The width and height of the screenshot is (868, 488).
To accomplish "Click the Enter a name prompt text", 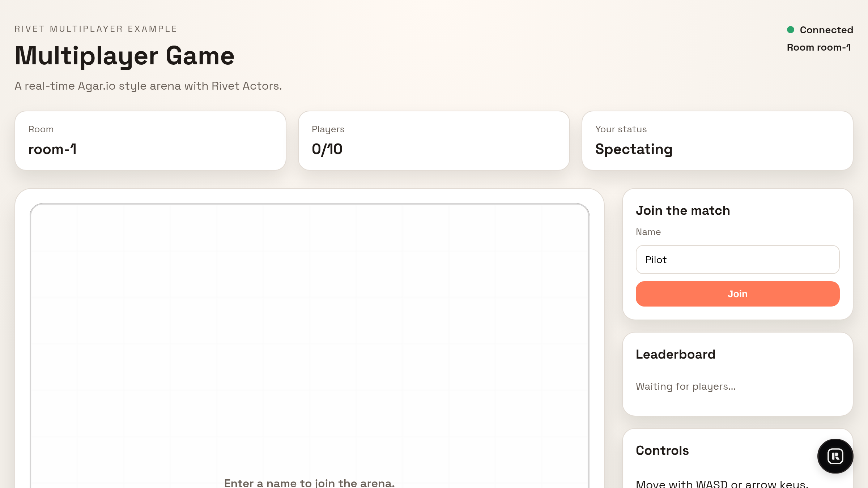I will pyautogui.click(x=309, y=483).
